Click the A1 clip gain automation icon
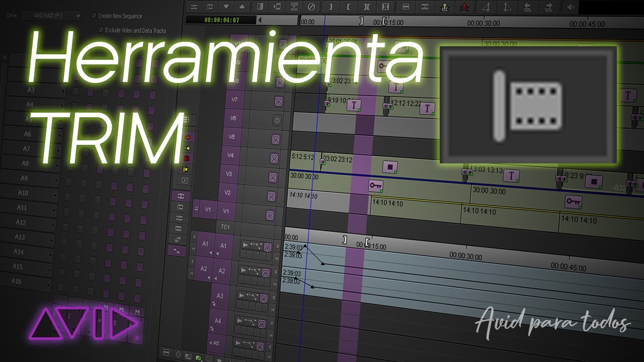 click(x=257, y=246)
